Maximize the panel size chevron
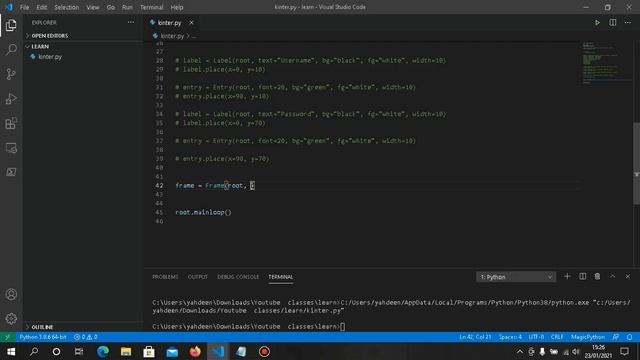The image size is (640, 360). pyautogui.click(x=613, y=277)
